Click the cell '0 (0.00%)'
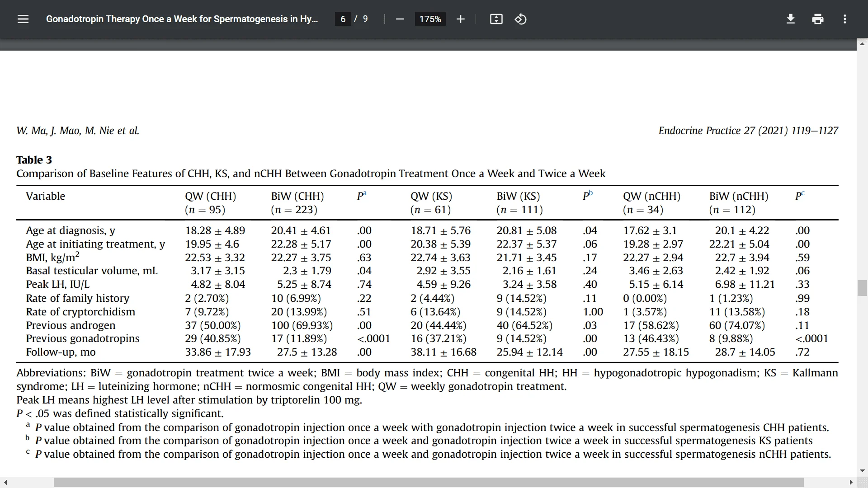868x488 pixels. click(x=645, y=298)
